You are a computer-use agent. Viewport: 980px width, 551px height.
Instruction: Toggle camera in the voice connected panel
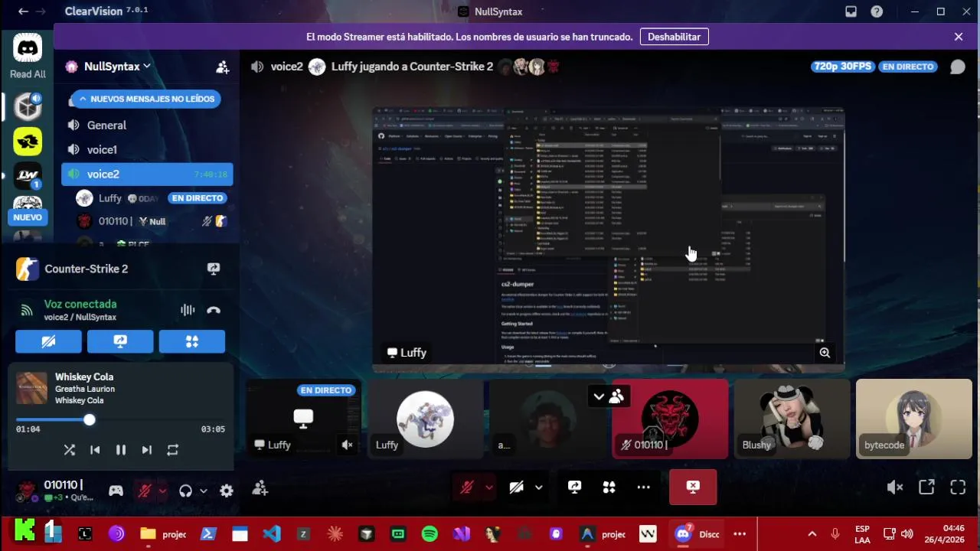tap(48, 342)
